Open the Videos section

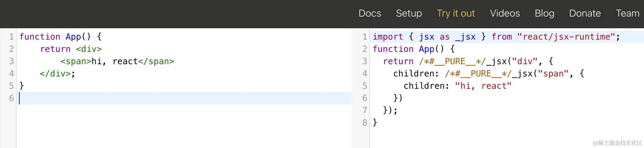pyautogui.click(x=505, y=13)
